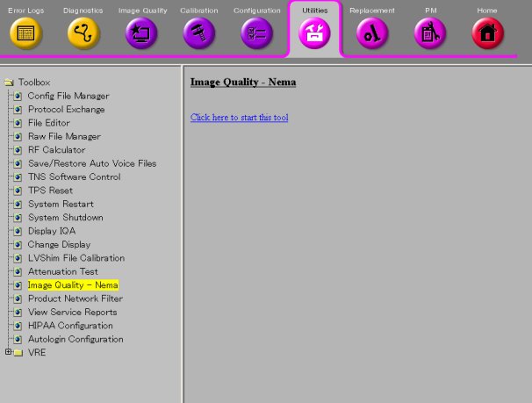Select RF Calculator from Toolbox
Viewport: 532px width, 403px height.
click(x=57, y=150)
